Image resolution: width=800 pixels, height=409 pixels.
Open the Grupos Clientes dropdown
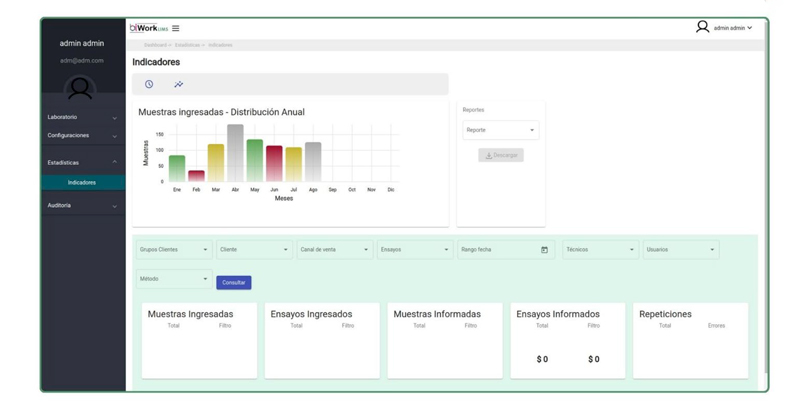coord(174,250)
